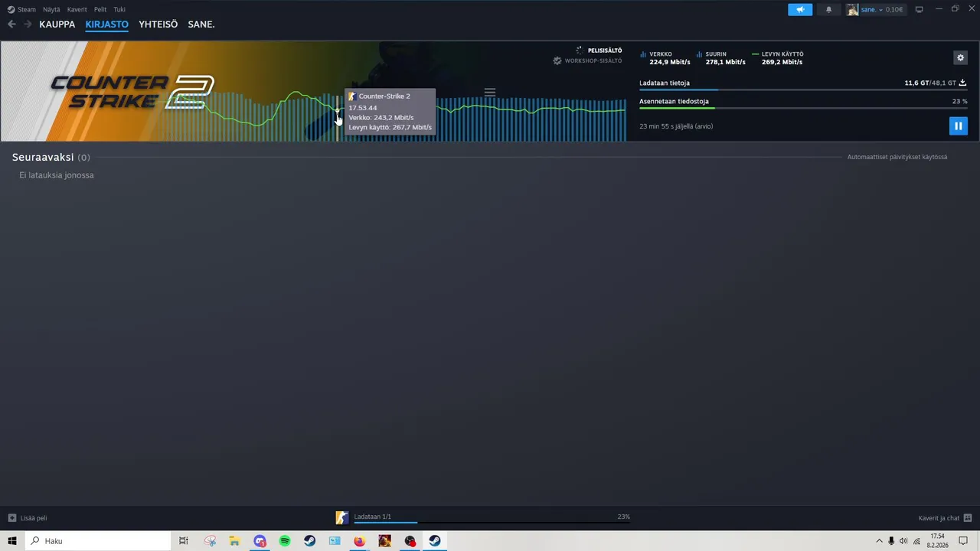The image size is (980, 551).
Task: Open the Näytä menu
Action: [51, 9]
